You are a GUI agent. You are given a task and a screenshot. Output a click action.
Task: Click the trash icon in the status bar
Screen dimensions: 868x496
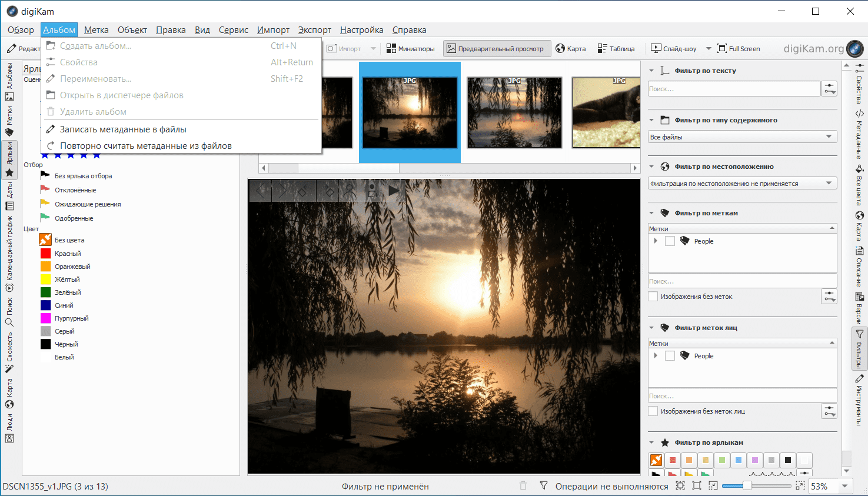coord(523,486)
